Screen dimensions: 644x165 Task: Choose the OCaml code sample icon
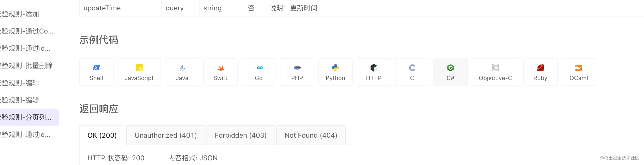pyautogui.click(x=579, y=68)
